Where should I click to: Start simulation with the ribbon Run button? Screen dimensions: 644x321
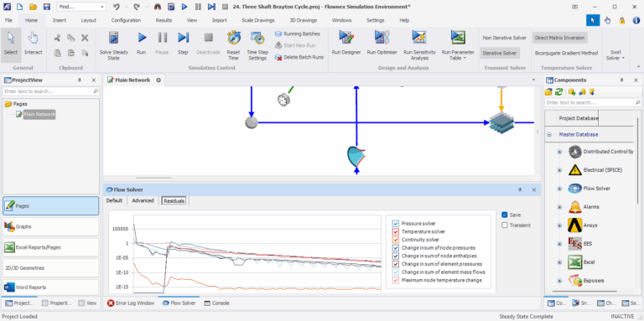(141, 44)
